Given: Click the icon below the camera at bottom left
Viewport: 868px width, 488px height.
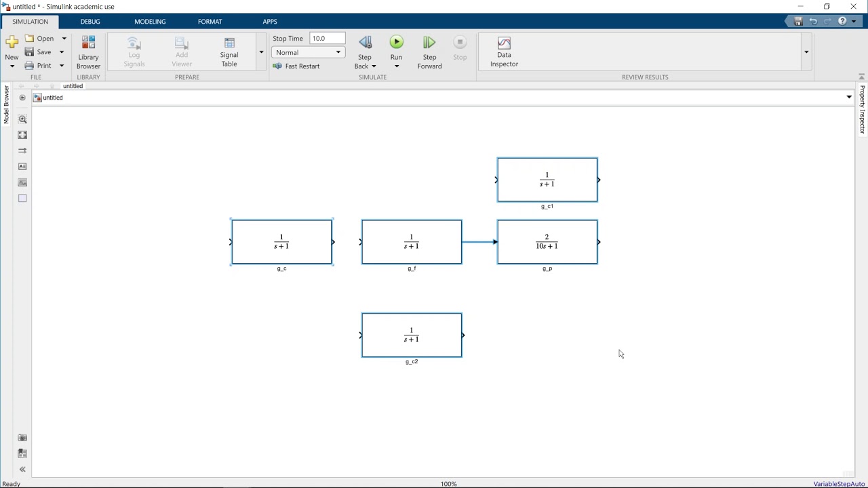Looking at the screenshot, I should (22, 453).
